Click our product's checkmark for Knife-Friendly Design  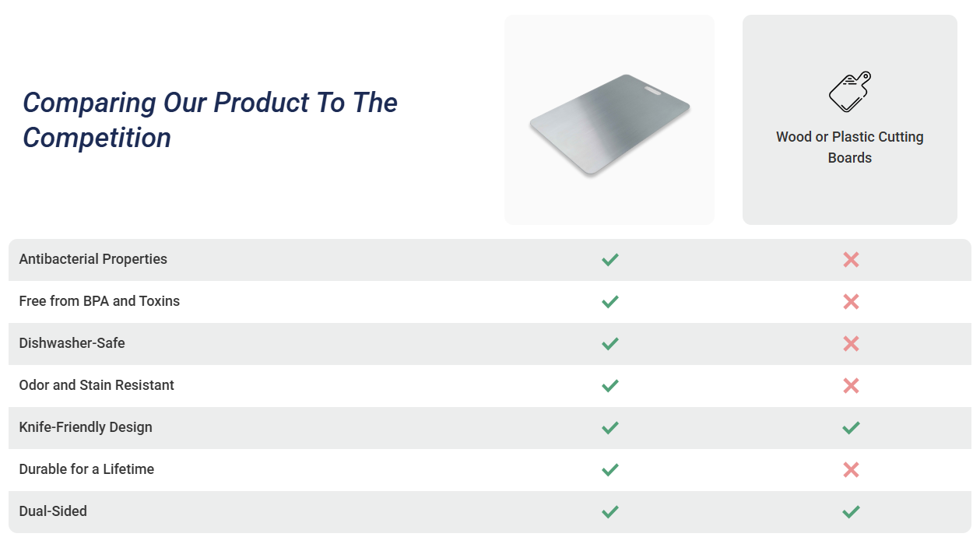point(610,428)
